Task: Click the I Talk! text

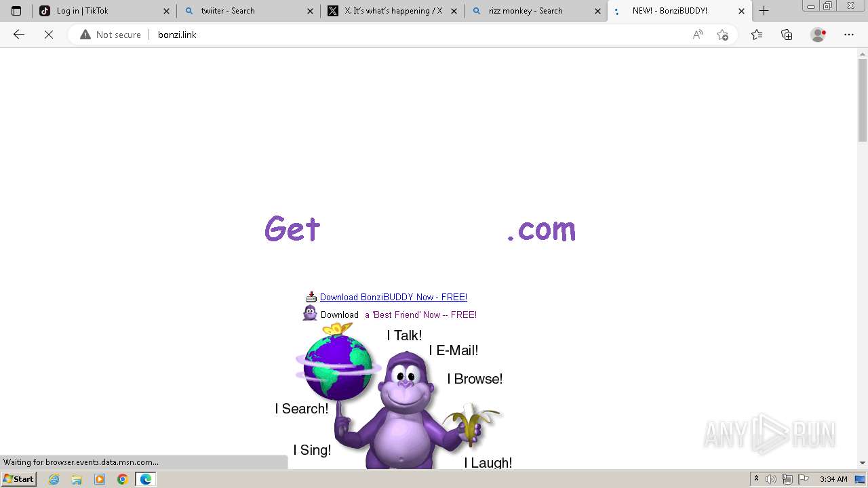Action: click(x=404, y=335)
